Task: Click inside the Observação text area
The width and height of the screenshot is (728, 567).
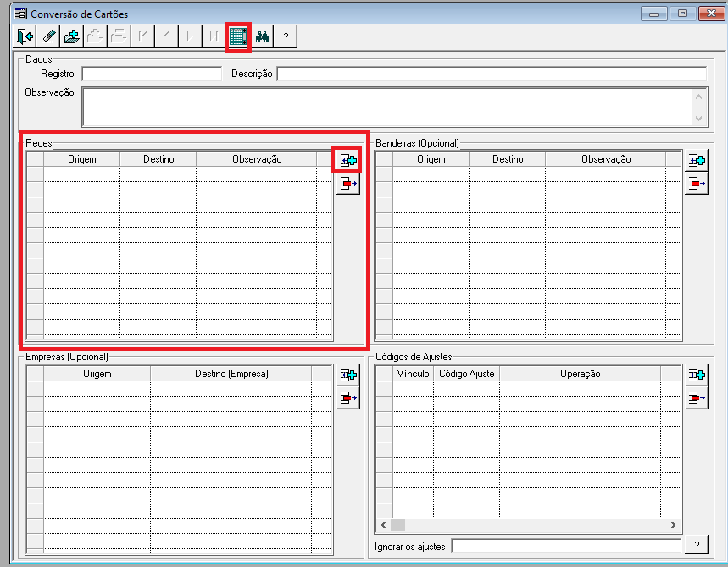Action: [x=386, y=107]
